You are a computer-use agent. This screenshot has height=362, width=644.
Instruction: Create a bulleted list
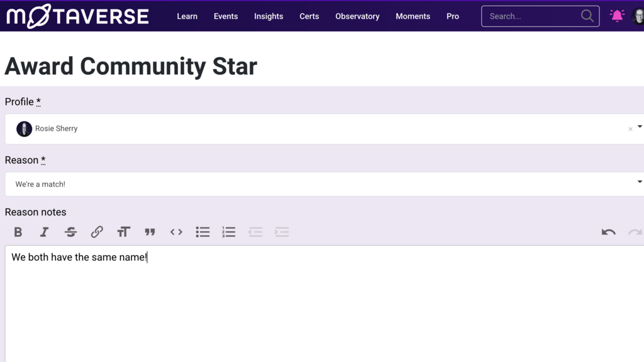203,232
